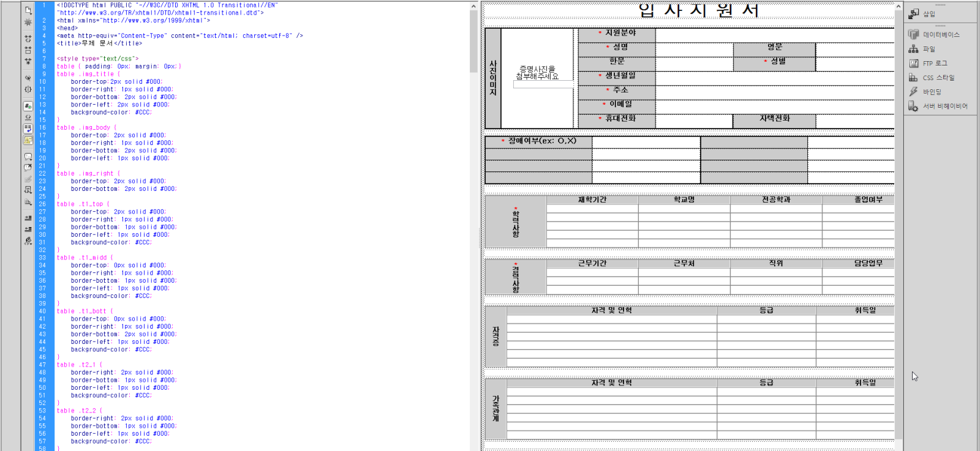Click the 자택전화 label cell

point(775,121)
